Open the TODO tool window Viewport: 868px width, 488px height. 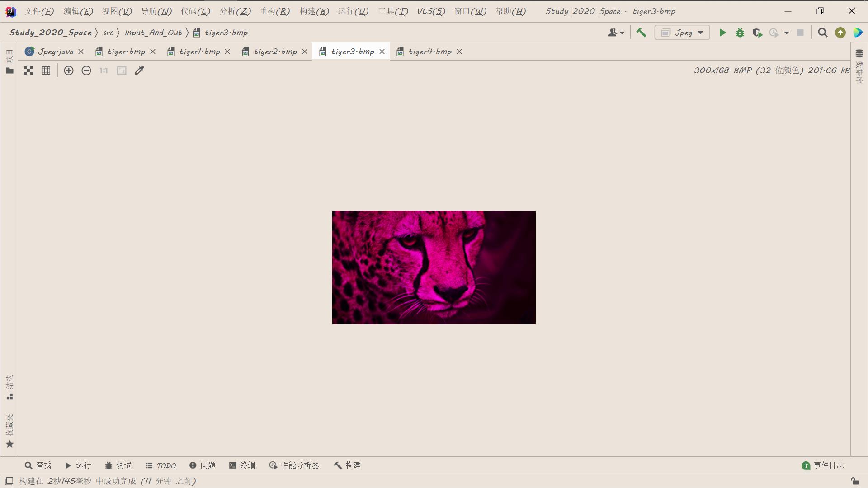[160, 465]
